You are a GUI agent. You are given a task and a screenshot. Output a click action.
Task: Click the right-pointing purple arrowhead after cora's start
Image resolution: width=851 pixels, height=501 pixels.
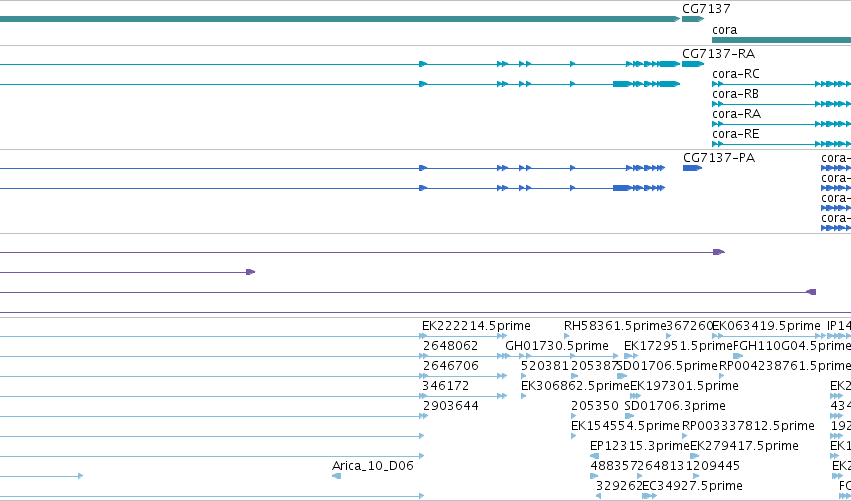pos(719,252)
